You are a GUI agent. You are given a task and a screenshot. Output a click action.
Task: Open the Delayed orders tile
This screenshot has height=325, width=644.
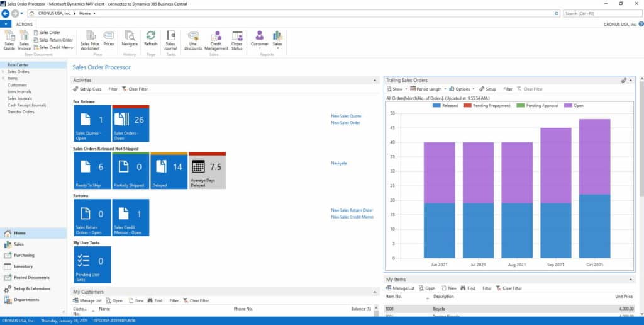pos(169,170)
